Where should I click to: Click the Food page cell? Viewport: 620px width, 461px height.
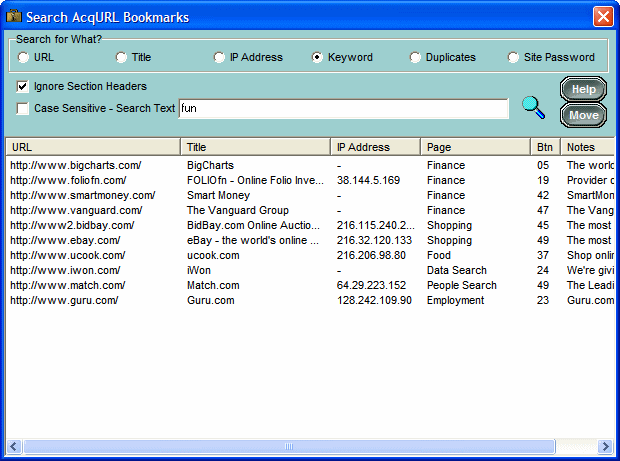coord(439,255)
